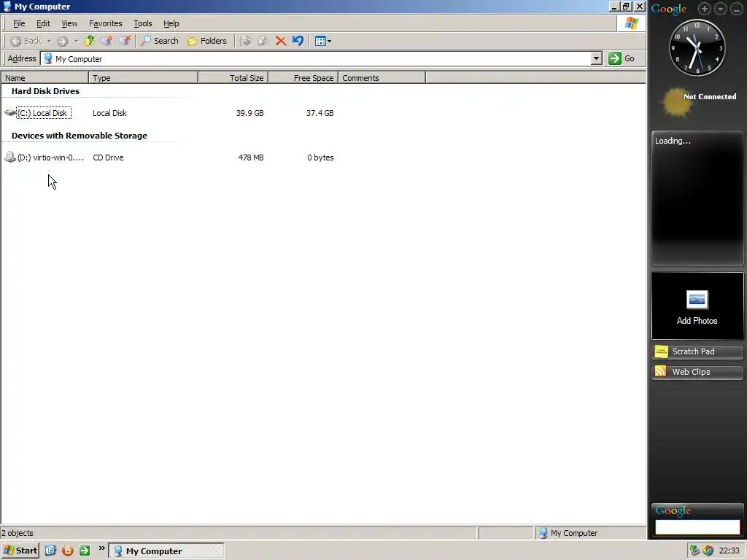Image resolution: width=747 pixels, height=560 pixels.
Task: Click the 22:33 taskbar clock
Action: click(x=729, y=551)
